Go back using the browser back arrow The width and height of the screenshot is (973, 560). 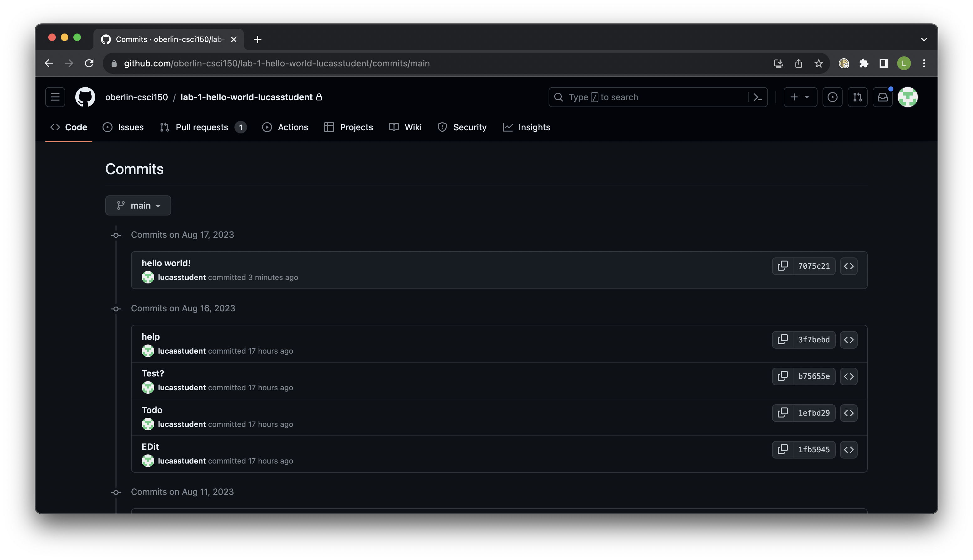49,63
